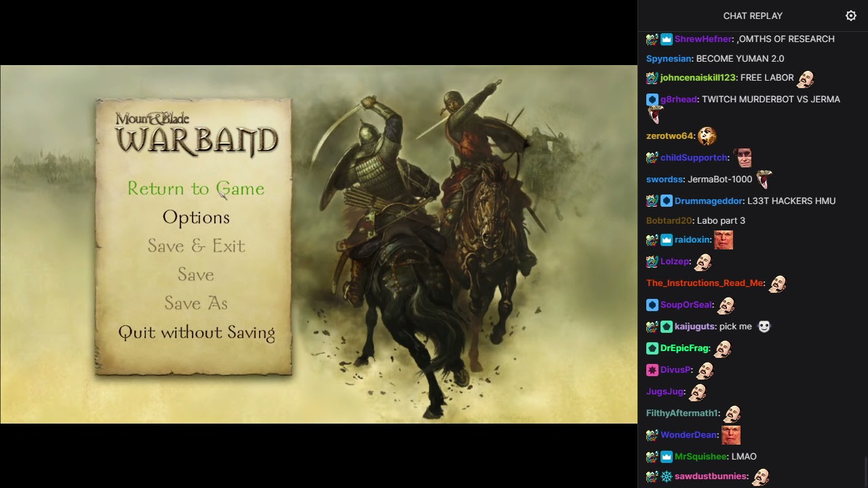Click zerotwo64's emote
Screen dimensions: 868x488
[x=707, y=136]
